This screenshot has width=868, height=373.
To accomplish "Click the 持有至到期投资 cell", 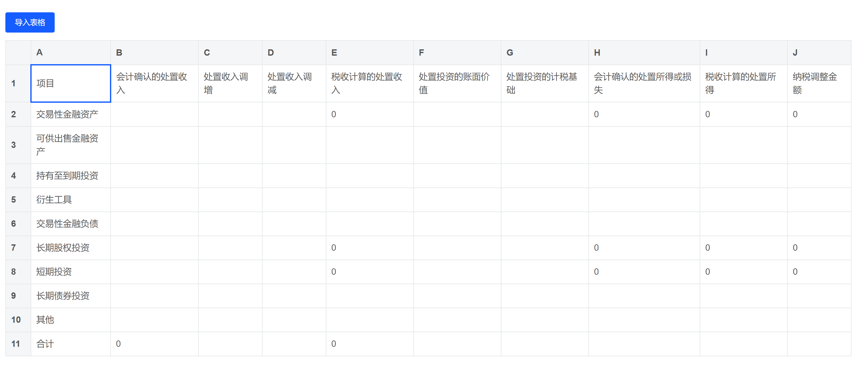I will tap(70, 175).
